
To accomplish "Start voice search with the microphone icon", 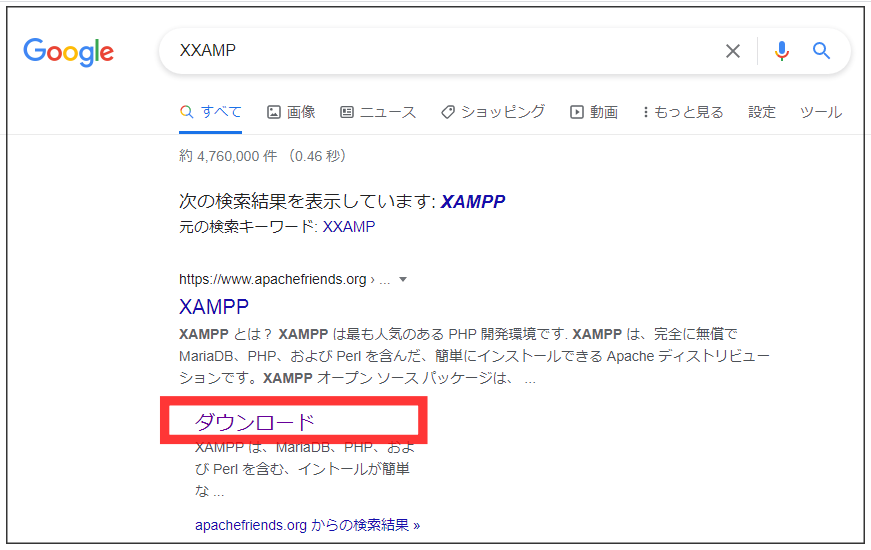I will pyautogui.click(x=781, y=51).
